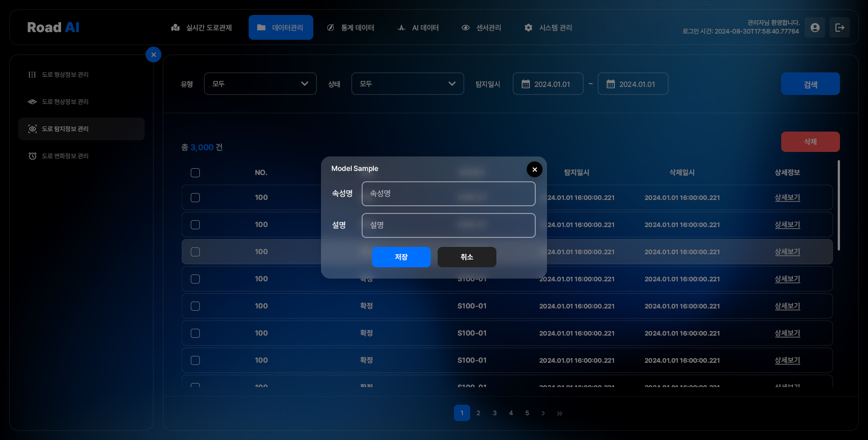868x440 pixels.
Task: Open 상세보기 link in sixth row
Action: click(787, 333)
